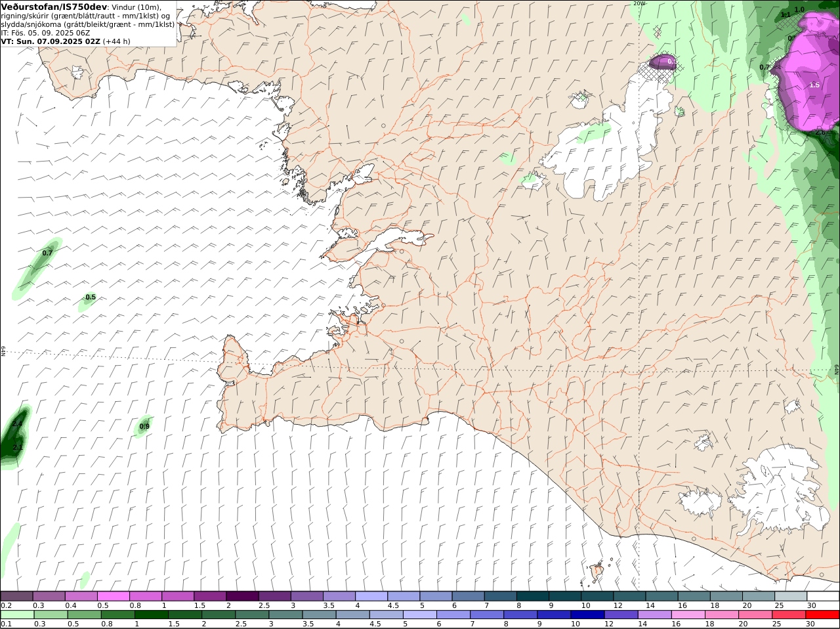Click the 'Vindur (10m)' legend description text

click(x=136, y=7)
